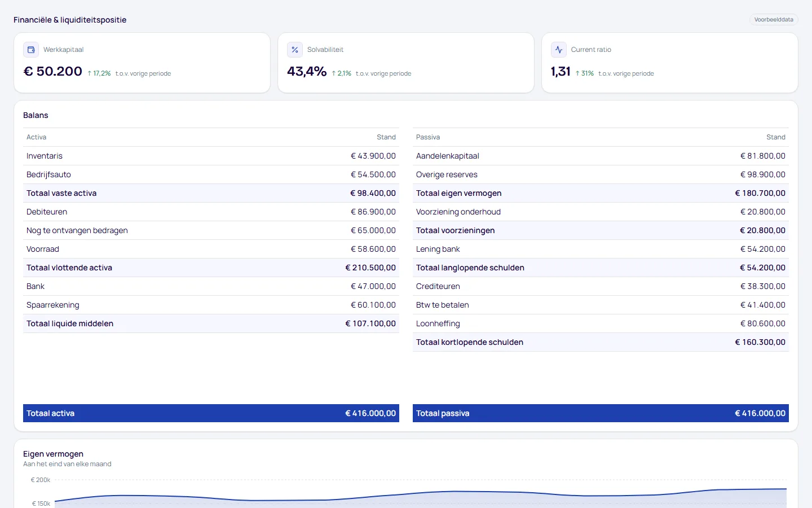Click the Current ratio activity icon
The width and height of the screenshot is (812, 508).
pos(559,50)
